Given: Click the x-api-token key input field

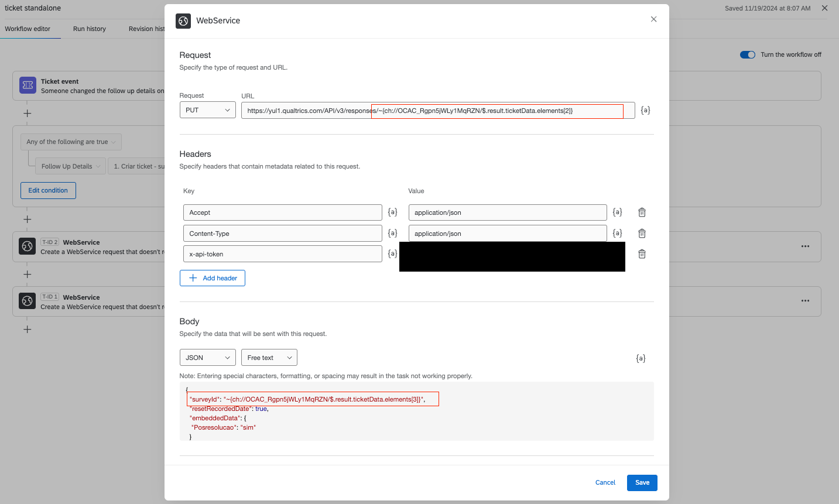Looking at the screenshot, I should pos(283,254).
